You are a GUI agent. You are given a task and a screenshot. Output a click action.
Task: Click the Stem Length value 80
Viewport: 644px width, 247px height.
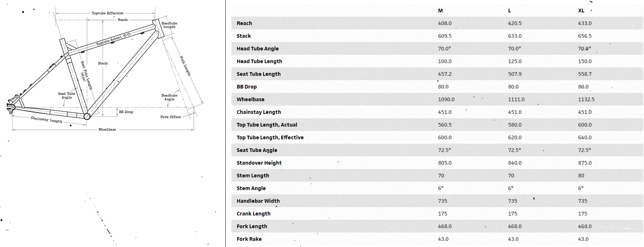tap(581, 176)
